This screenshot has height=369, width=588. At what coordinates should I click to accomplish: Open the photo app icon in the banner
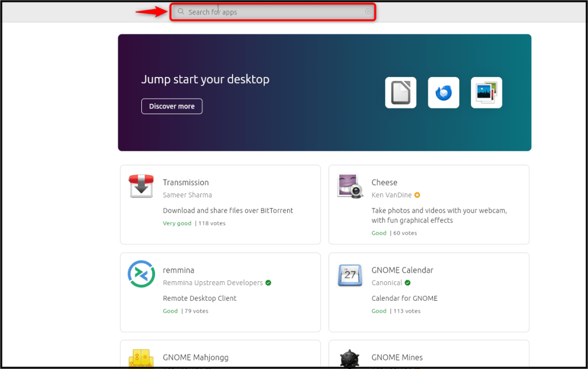[x=486, y=92]
